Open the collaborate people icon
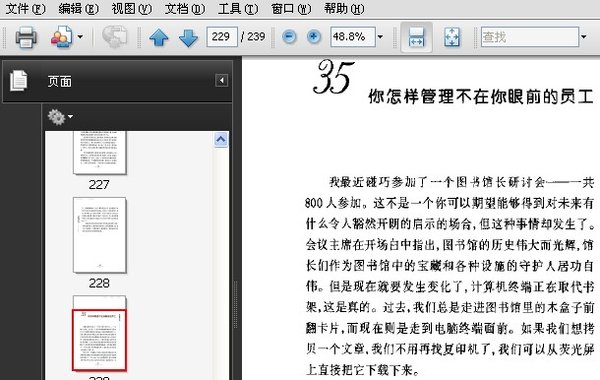The width and height of the screenshot is (600, 380). (62, 37)
